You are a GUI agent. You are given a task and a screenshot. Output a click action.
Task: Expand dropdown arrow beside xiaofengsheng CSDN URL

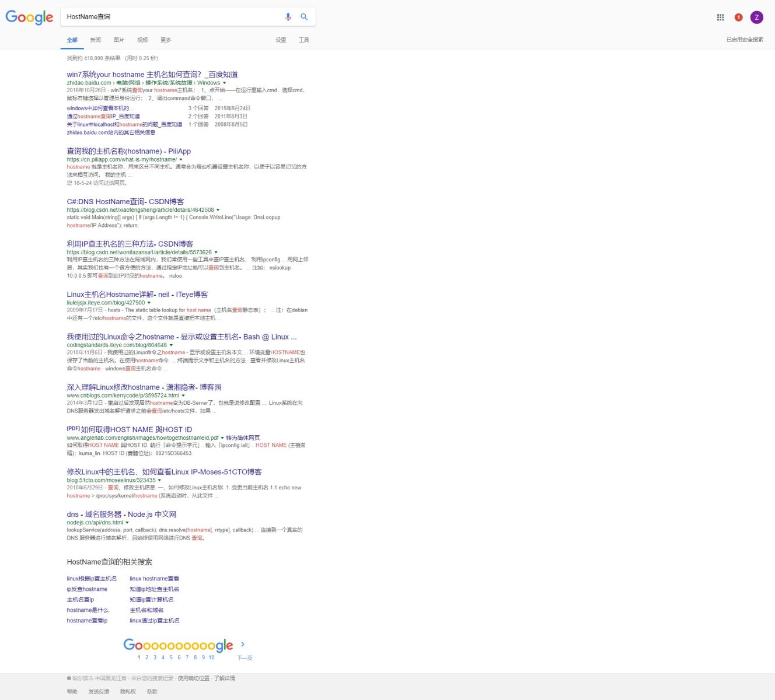click(x=218, y=210)
